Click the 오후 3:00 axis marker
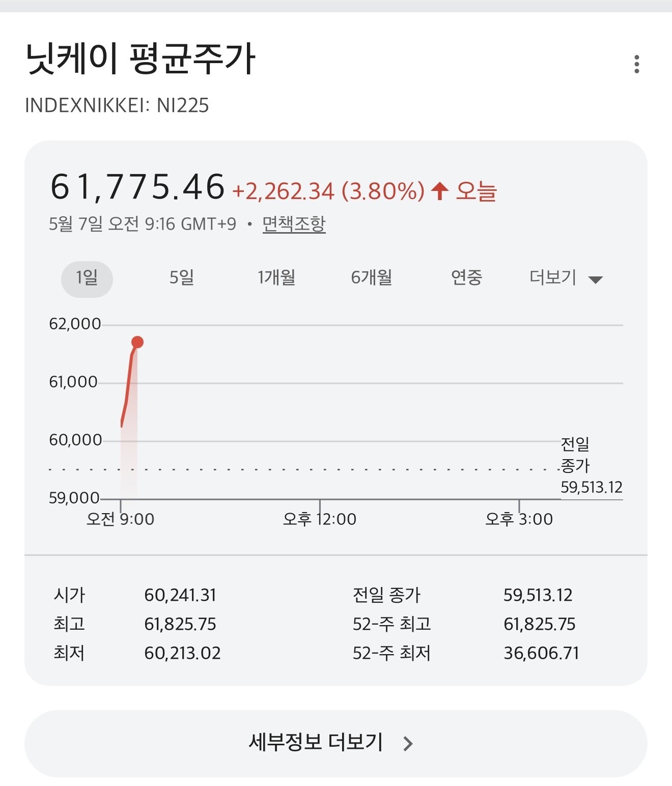 (519, 519)
